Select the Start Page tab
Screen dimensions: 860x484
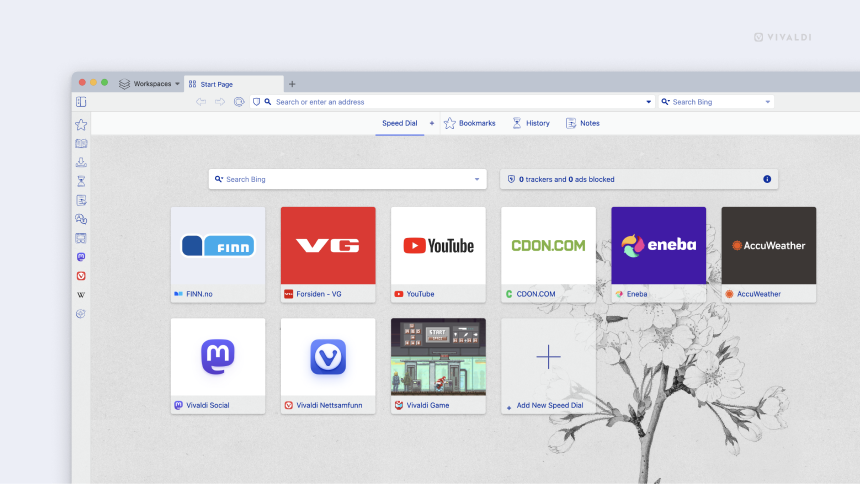(x=234, y=84)
